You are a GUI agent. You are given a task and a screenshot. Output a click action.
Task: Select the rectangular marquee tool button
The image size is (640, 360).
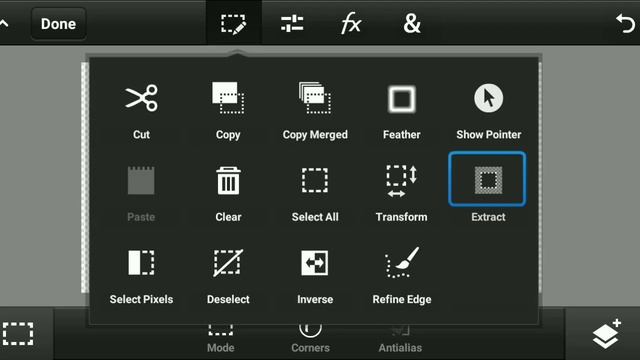(18, 333)
